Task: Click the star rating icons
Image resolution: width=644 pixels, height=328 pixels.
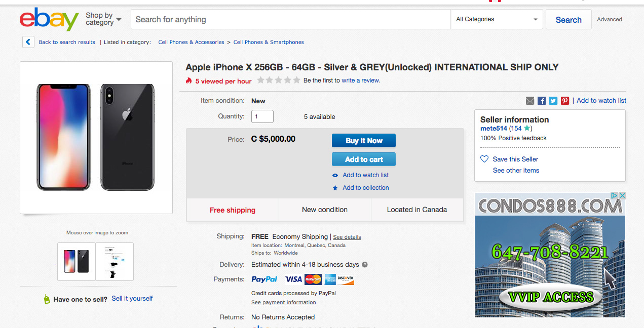Action: pyautogui.click(x=279, y=80)
